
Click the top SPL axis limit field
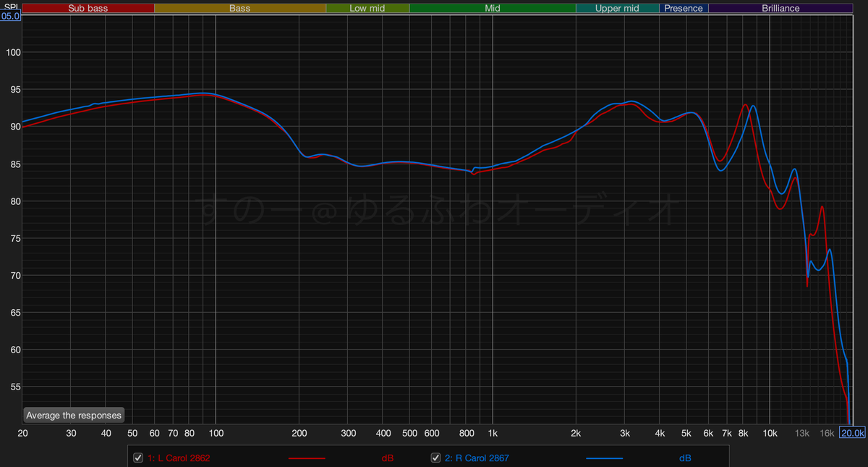click(10, 16)
